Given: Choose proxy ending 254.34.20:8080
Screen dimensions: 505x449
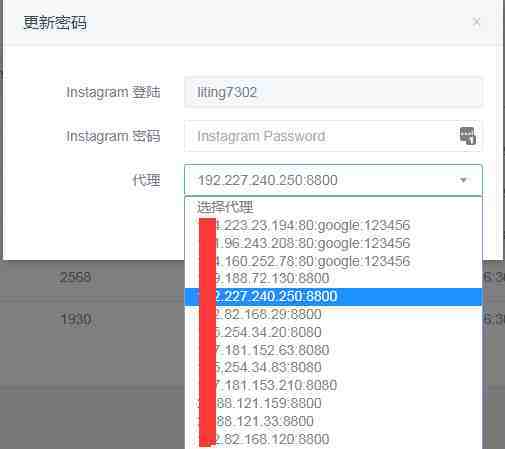Looking at the screenshot, I should click(x=333, y=332).
